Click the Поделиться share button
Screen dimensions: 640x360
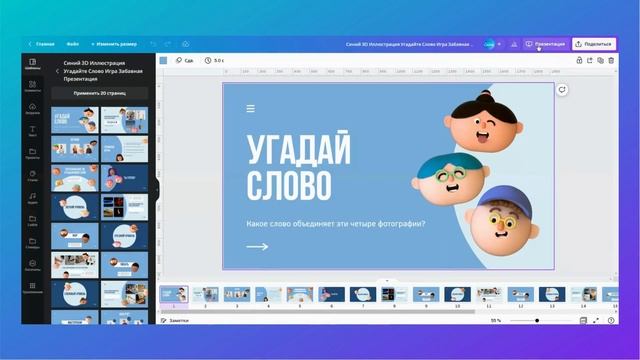pos(594,44)
